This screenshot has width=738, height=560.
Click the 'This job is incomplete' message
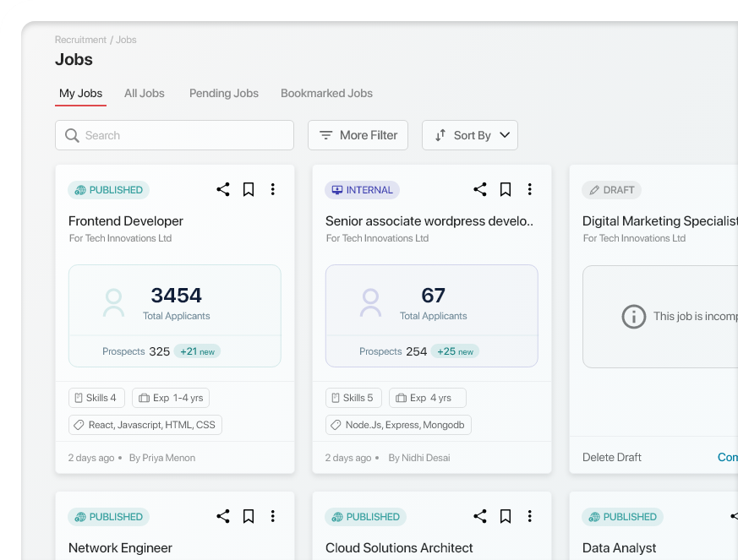(696, 317)
